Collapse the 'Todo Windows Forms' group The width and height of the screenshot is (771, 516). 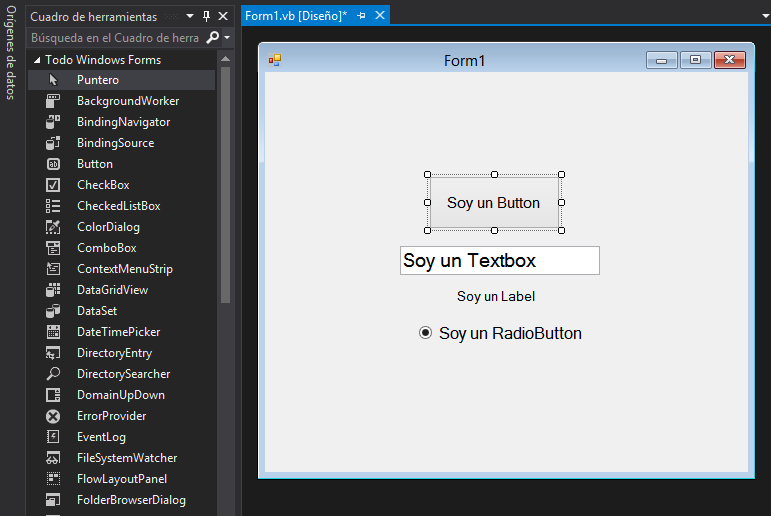click(x=37, y=60)
